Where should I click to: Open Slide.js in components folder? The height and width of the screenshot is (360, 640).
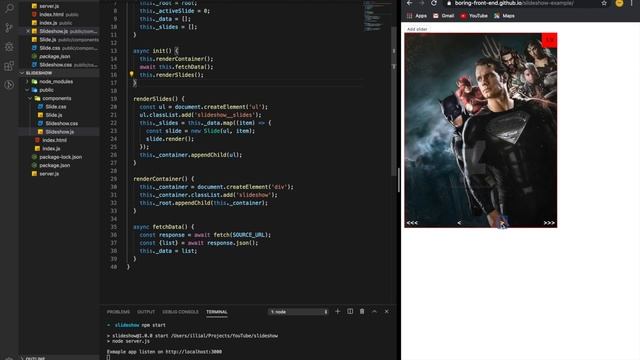[x=53, y=115]
